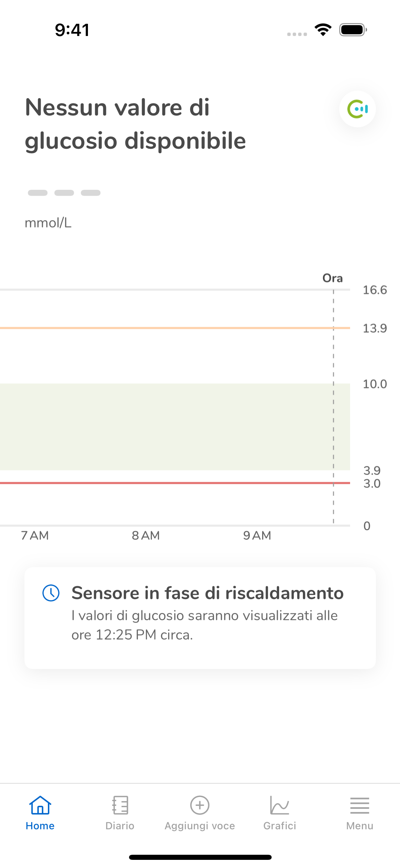Screen dimensions: 400x868
Task: Tap the orange 13.9 high threshold line
Action: [175, 328]
